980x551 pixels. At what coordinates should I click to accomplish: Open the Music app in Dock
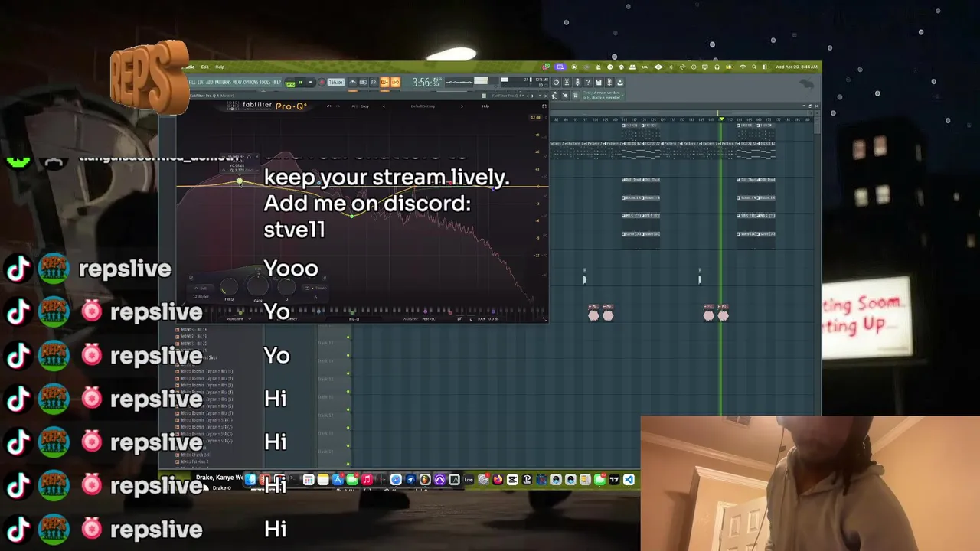point(367,480)
